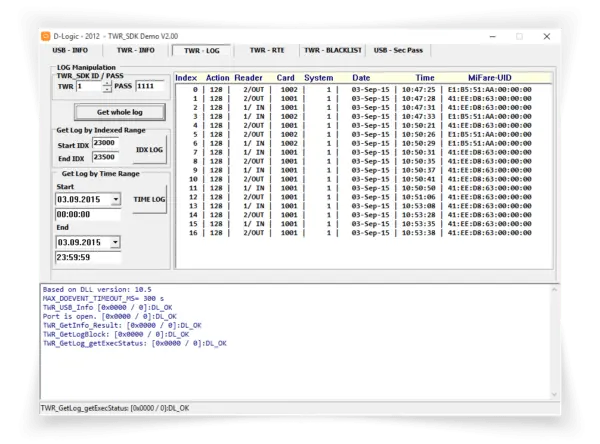The image size is (600, 444).
Task: Select log row with time 10:47:28
Action: pos(362,98)
